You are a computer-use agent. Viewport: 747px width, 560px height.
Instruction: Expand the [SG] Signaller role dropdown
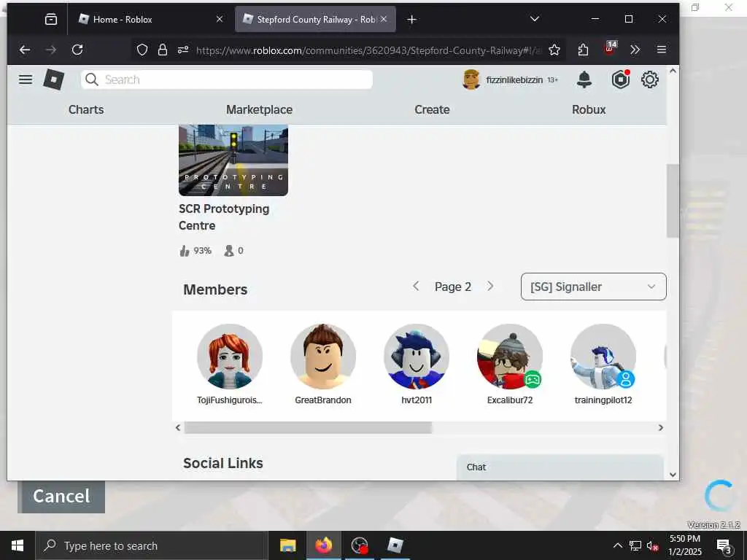click(593, 287)
